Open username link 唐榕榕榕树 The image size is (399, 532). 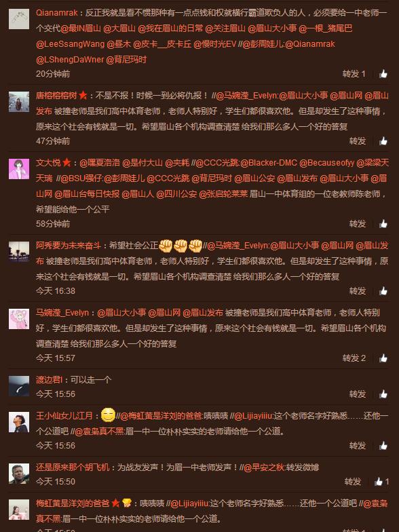[x=56, y=95]
